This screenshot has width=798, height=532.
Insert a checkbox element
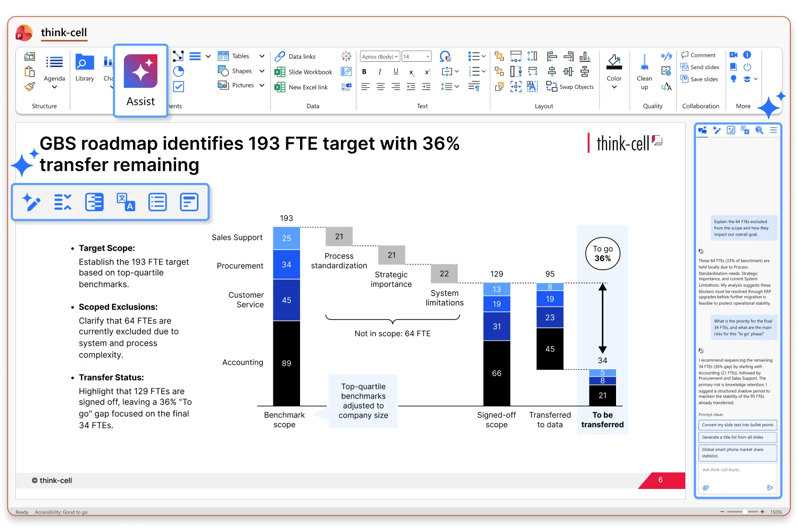179,87
